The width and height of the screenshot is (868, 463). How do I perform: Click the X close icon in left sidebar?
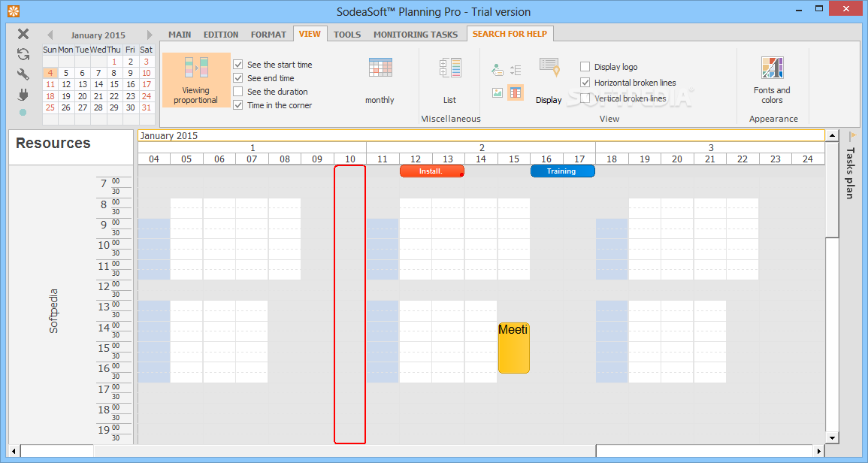(x=23, y=34)
